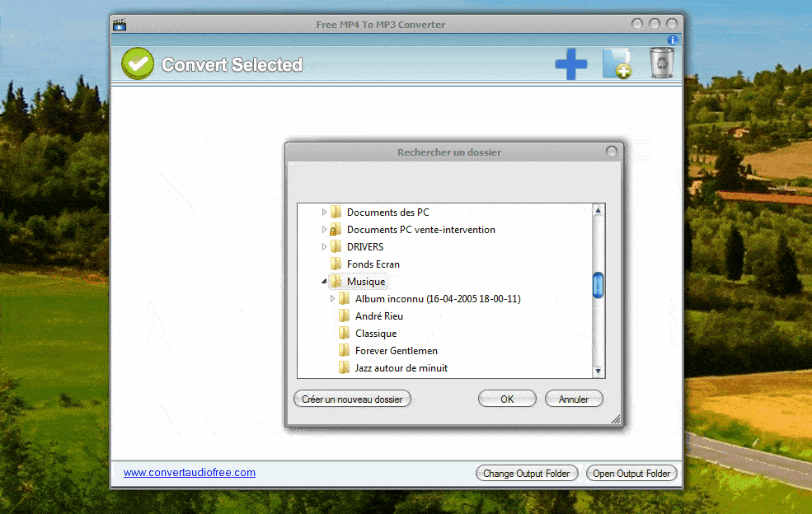The height and width of the screenshot is (514, 812).
Task: Expand the Album inconnu subfolder
Action: 332,299
